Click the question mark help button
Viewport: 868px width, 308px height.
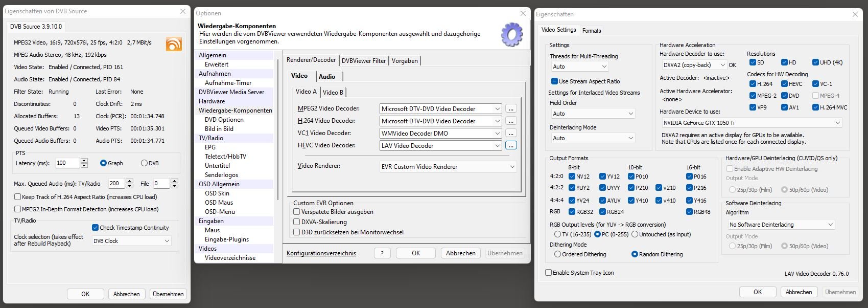tap(382, 253)
